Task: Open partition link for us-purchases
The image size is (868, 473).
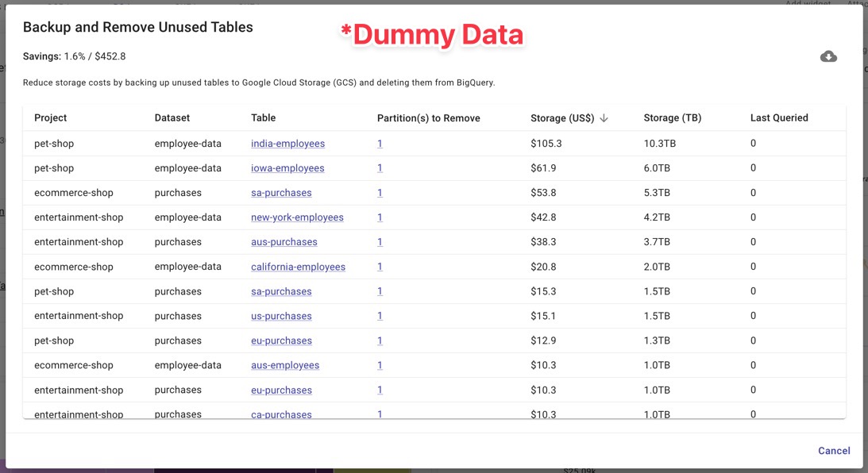Action: [x=380, y=316]
